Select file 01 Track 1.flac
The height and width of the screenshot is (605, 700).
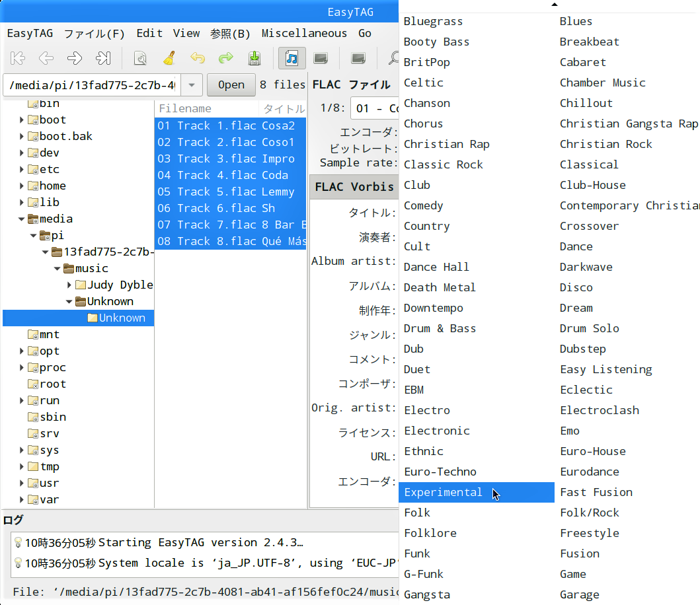click(x=230, y=125)
